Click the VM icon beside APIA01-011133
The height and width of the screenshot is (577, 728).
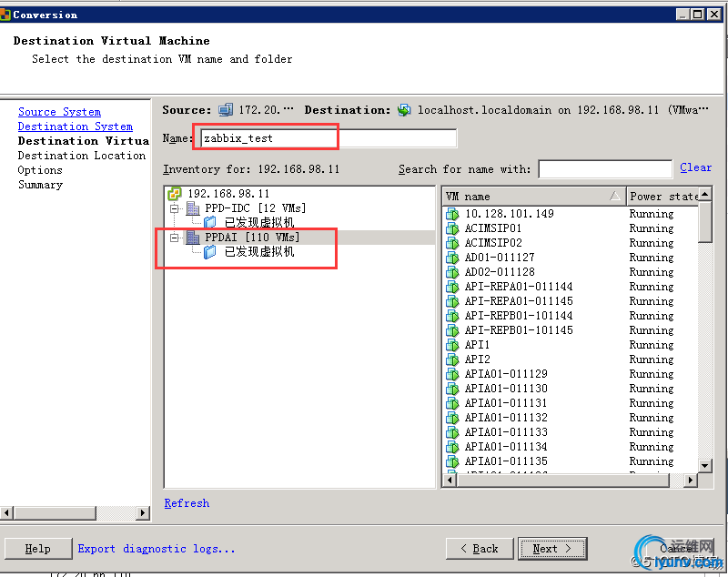tap(452, 432)
